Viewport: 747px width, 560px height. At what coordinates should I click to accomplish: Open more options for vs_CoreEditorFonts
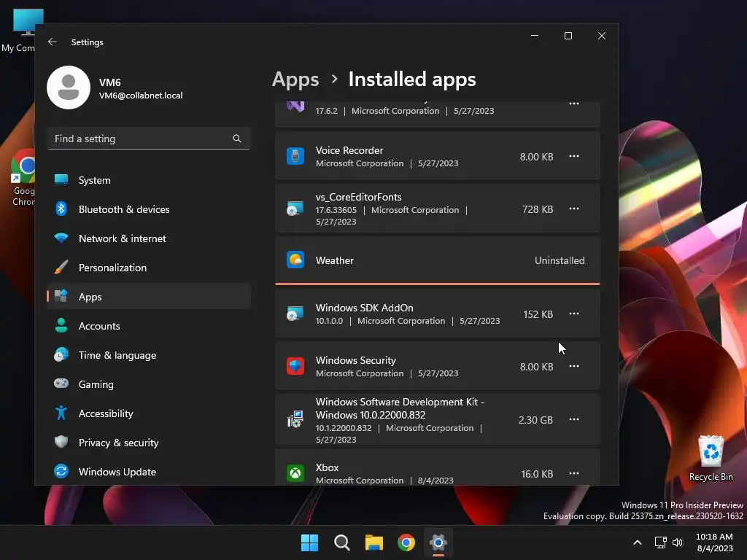(574, 209)
